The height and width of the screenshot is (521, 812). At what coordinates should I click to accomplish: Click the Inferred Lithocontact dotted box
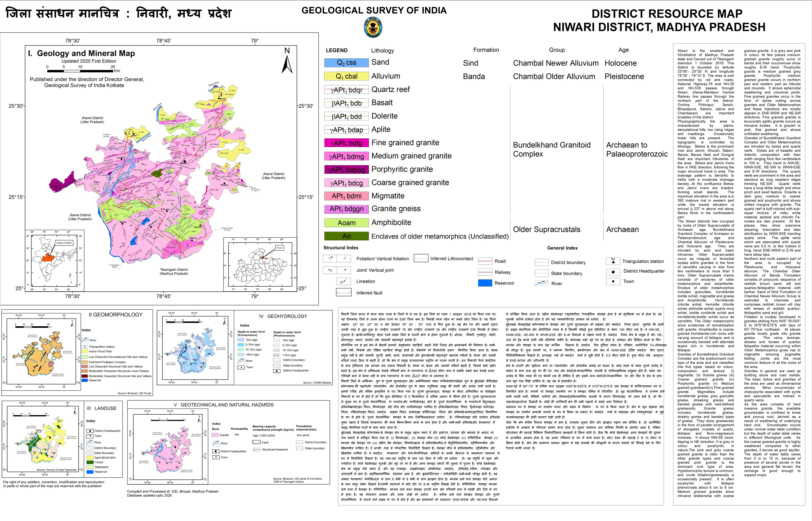421,258
